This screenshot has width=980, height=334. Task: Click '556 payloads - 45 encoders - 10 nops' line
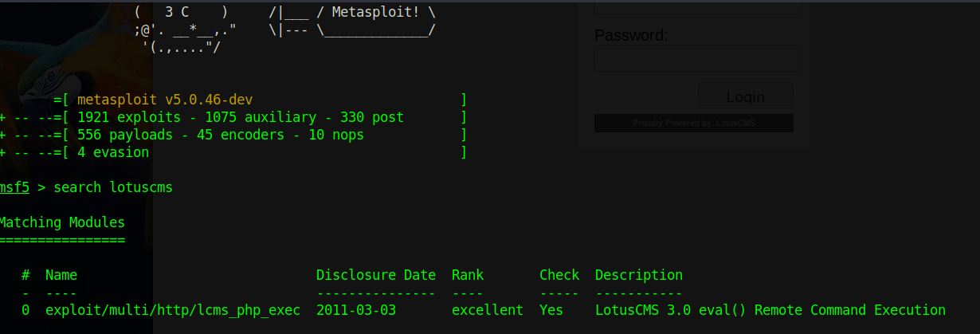point(221,135)
